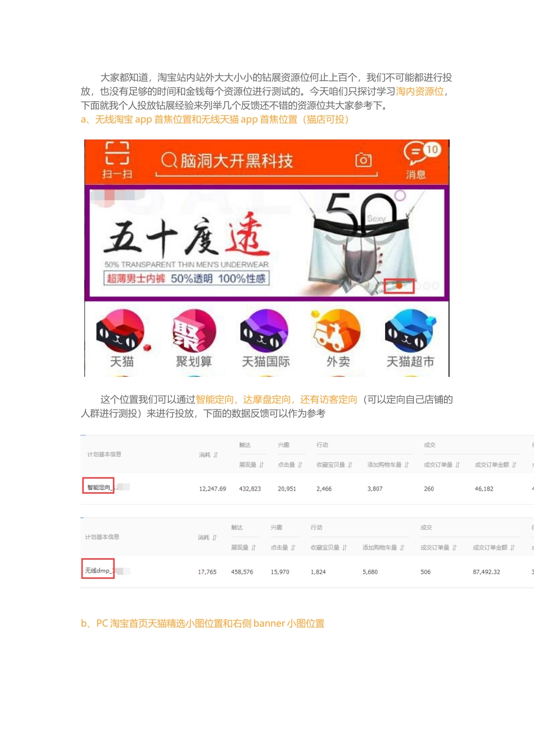Tap the magnifier icon before 脑洞大开黑科技
Viewport: 534px width, 756px height.
[x=169, y=160]
